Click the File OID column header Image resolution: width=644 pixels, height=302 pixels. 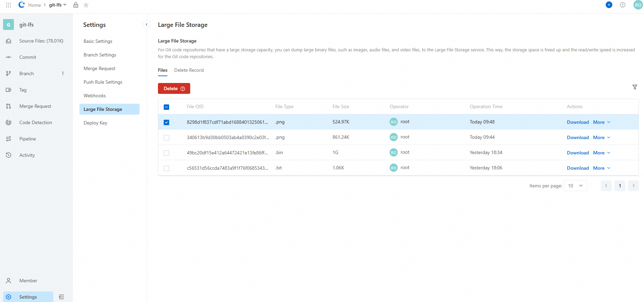coord(195,106)
